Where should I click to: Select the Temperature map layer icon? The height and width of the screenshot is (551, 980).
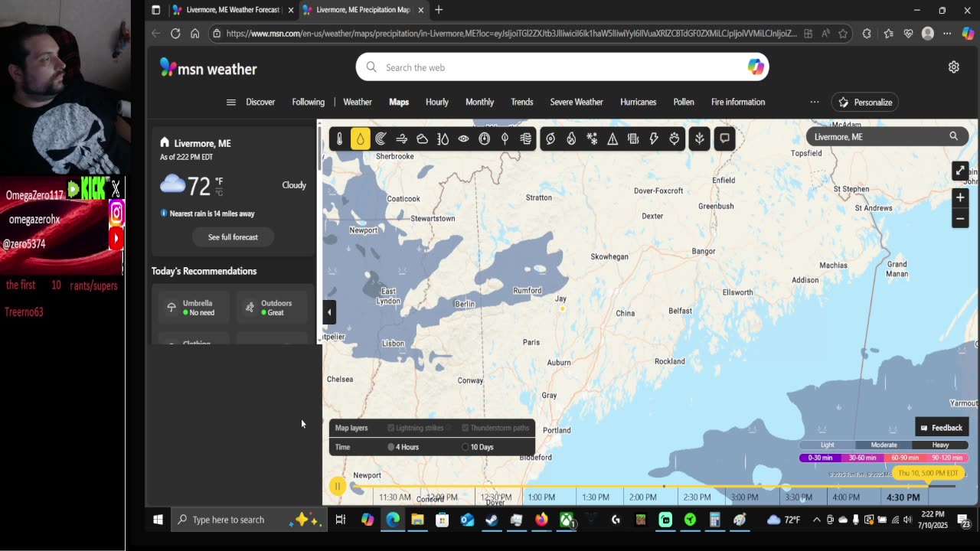pyautogui.click(x=340, y=139)
